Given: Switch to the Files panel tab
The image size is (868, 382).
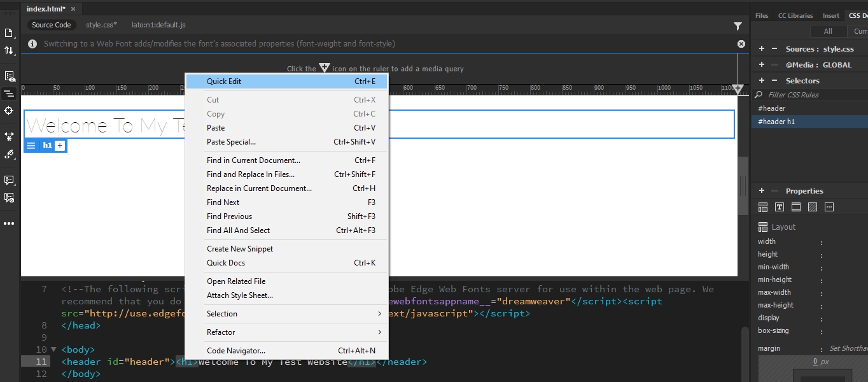Looking at the screenshot, I should [x=762, y=15].
